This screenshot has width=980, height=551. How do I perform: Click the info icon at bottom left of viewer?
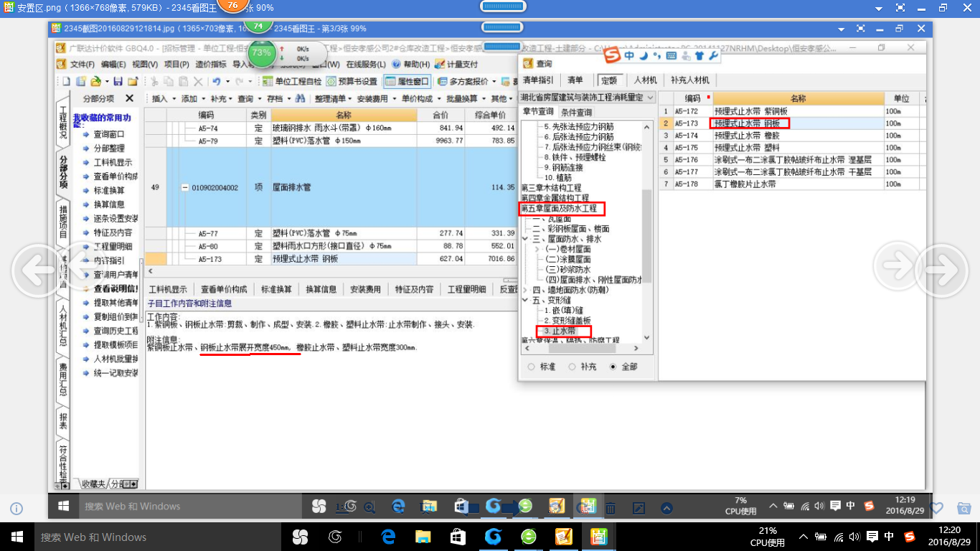[17, 508]
